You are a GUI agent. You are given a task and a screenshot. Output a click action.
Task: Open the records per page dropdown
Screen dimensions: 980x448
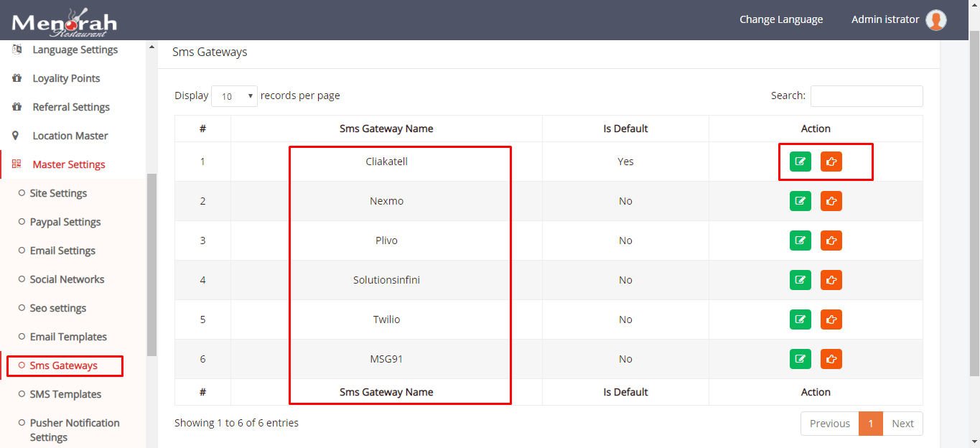click(234, 95)
